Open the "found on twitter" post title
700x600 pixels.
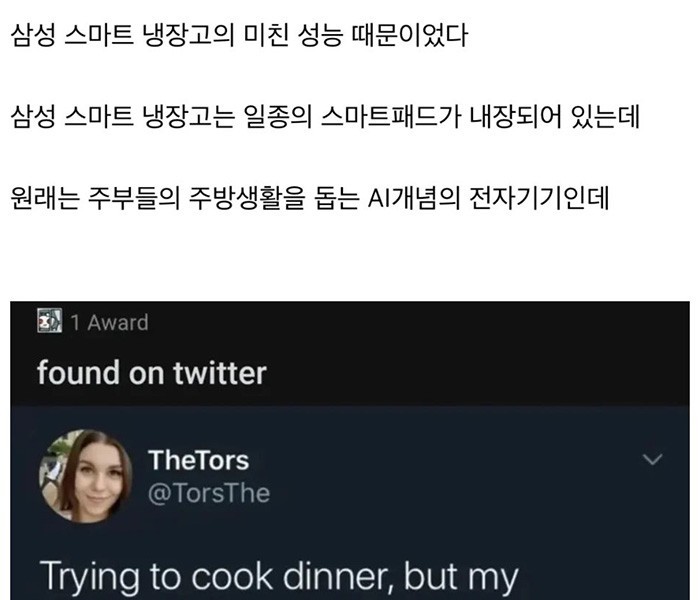[x=152, y=373]
